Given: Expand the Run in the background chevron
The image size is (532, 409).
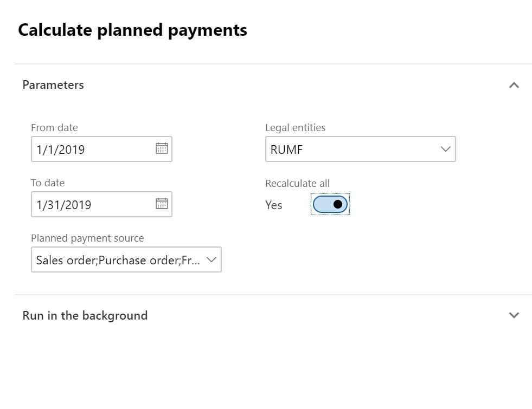Looking at the screenshot, I should (514, 315).
